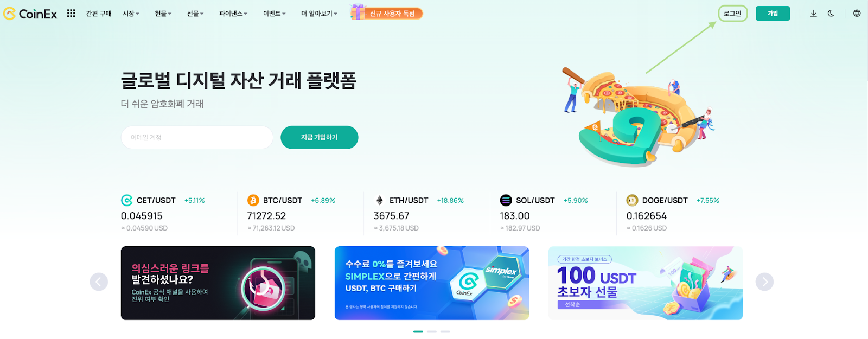Open the 간편 구매 menu item
This screenshot has width=868, height=339.
pyautogui.click(x=98, y=14)
